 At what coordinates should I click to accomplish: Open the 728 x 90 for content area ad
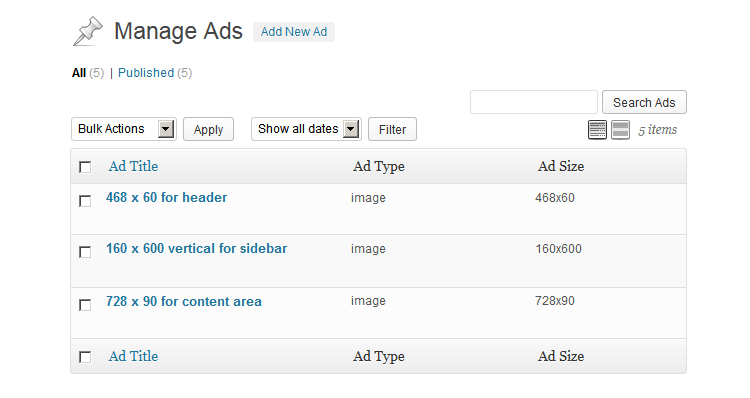(x=184, y=301)
